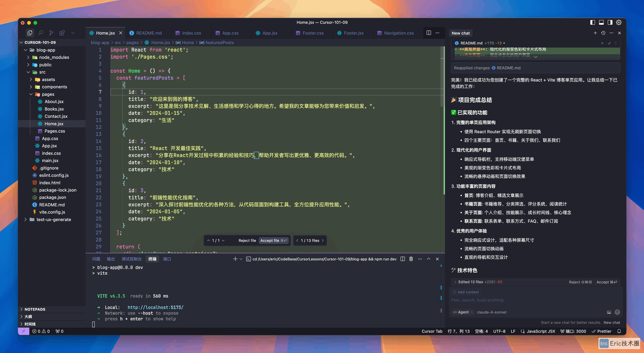The width and height of the screenshot is (644, 353).
Task: Open vite.config.js in the file tree
Action: tap(52, 212)
